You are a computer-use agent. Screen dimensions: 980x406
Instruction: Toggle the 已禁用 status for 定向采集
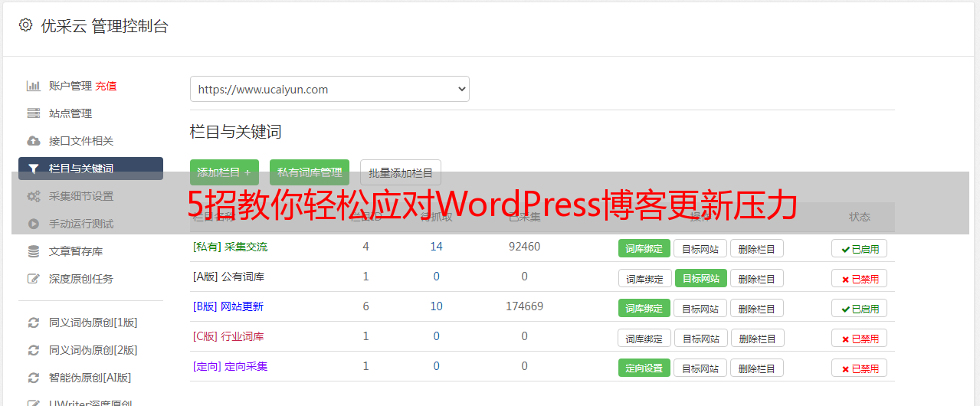[860, 368]
